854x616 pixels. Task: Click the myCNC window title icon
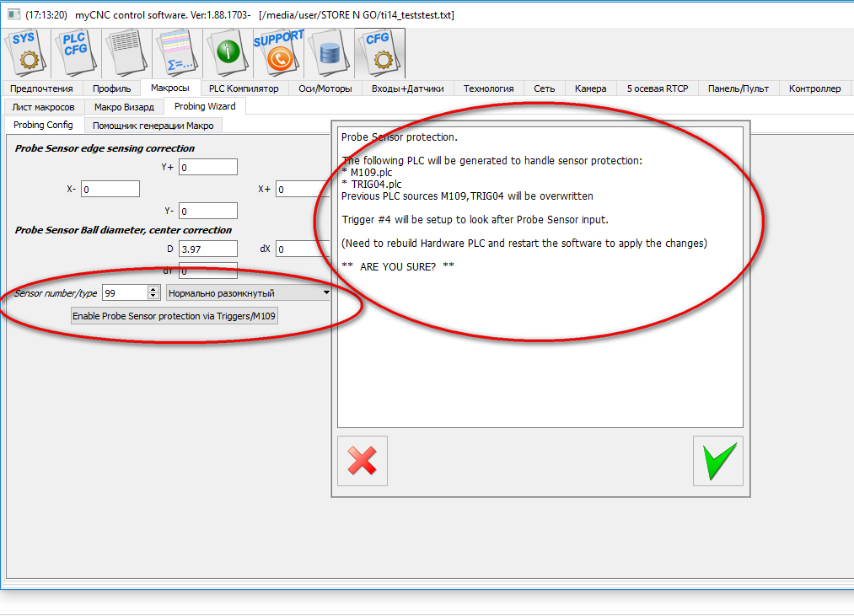[13, 14]
